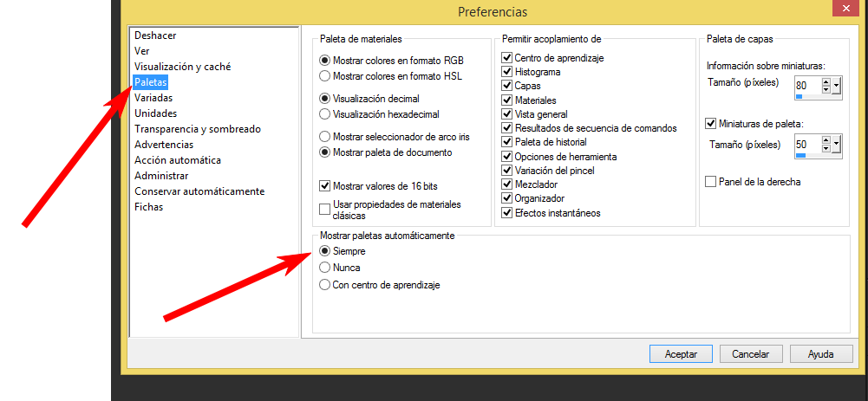Click the palette thumbnail size field showing 50
Screen dimensions: 868x401
click(x=807, y=145)
